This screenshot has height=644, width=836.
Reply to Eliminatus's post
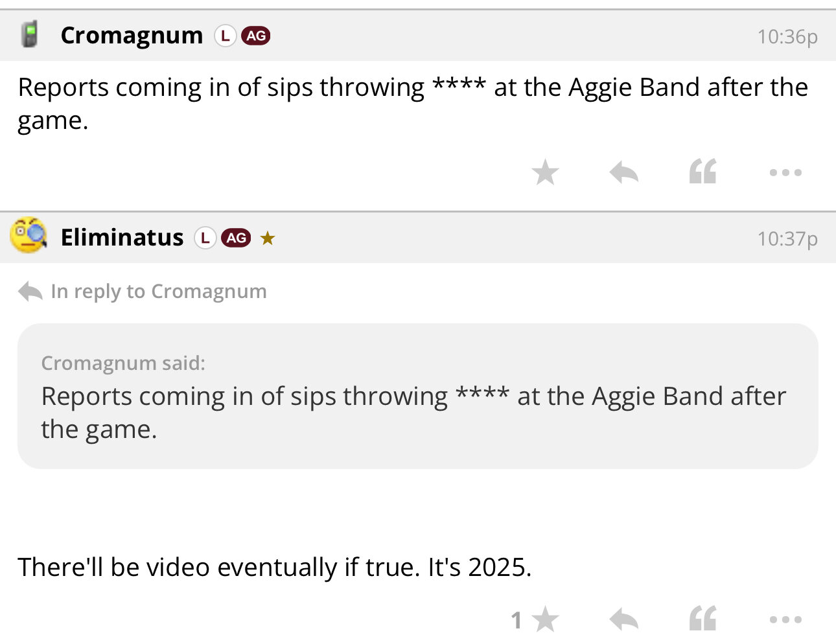pyautogui.click(x=624, y=620)
